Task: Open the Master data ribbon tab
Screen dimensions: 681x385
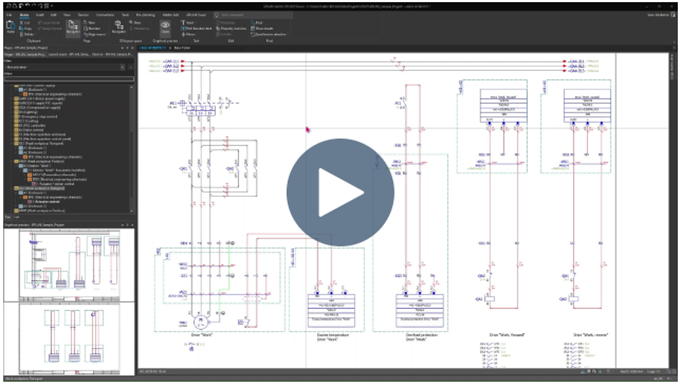Action: [171, 15]
